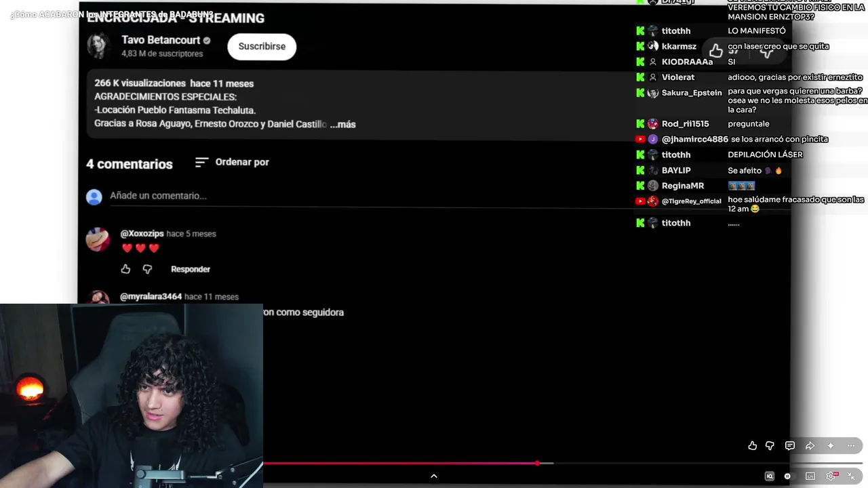Screen dimensions: 868x488
Task: Click the Rod_rii1515 chat avatar
Action: point(653,124)
